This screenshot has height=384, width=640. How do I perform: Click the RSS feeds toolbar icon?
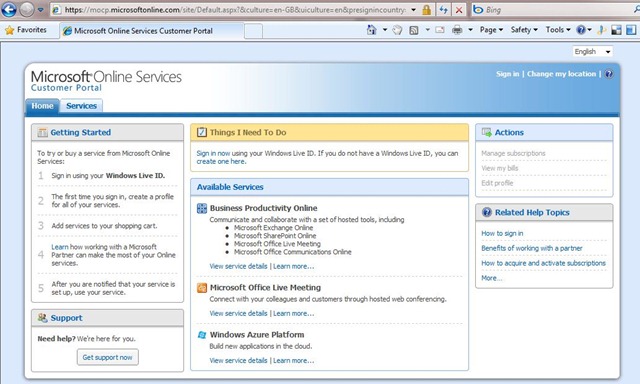(414, 30)
